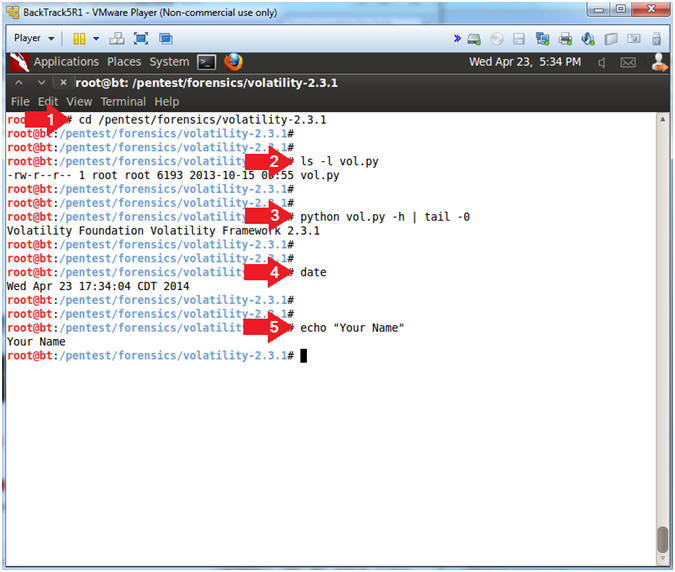Open the Places menu
Screen dimensions: 675x572
(124, 62)
